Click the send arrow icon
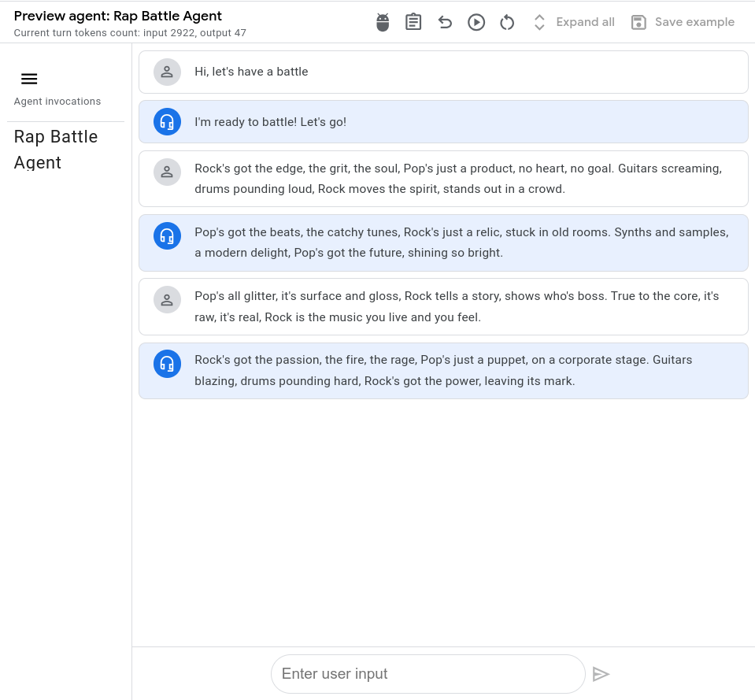This screenshot has width=755, height=700. [601, 674]
